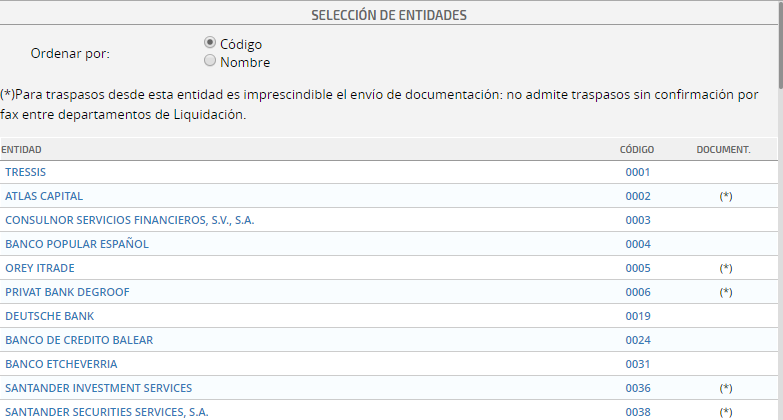Click the CÓDIGO column header
This screenshot has width=783, height=420.
point(637,150)
